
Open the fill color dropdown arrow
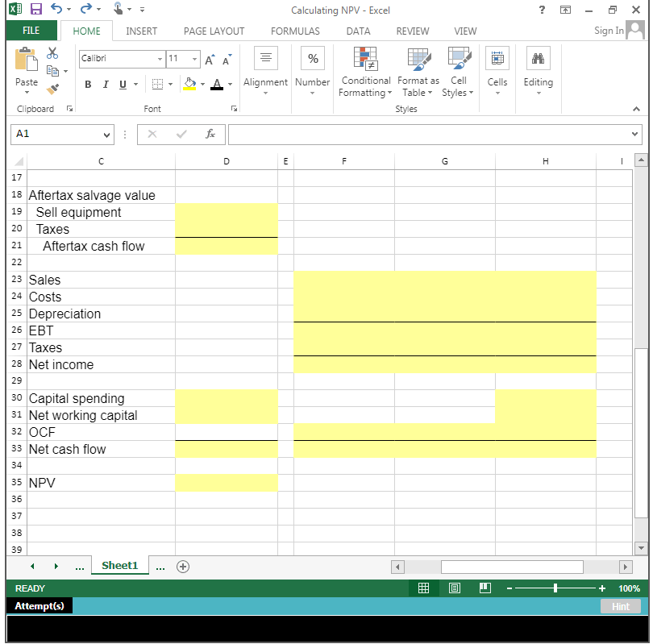[202, 85]
